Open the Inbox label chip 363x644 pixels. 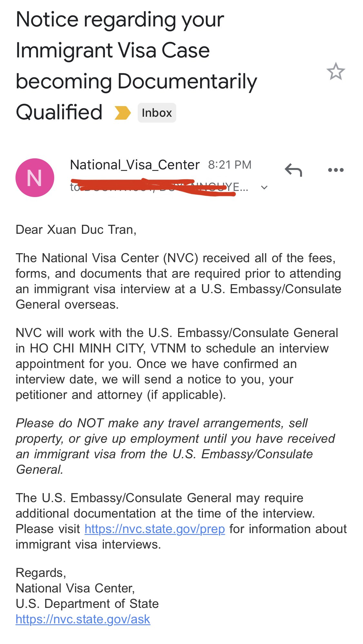coord(157,113)
